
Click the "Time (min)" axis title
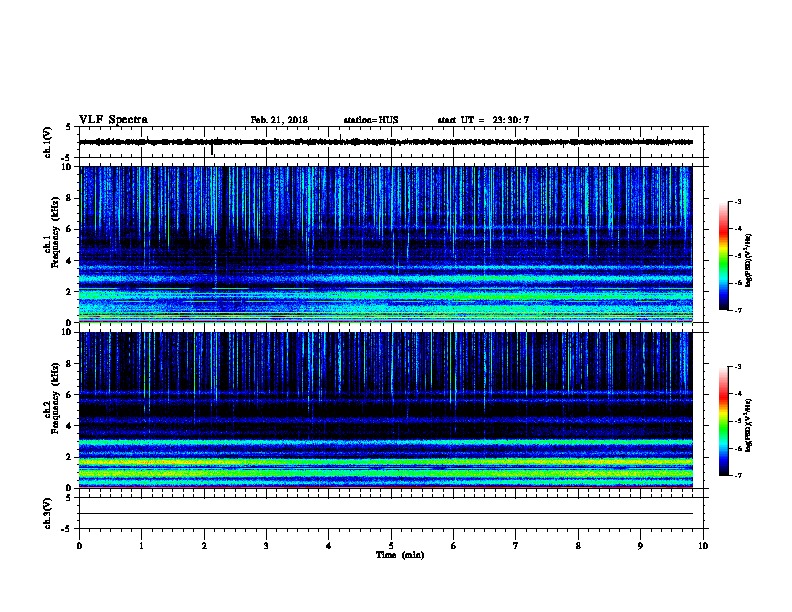[400, 555]
